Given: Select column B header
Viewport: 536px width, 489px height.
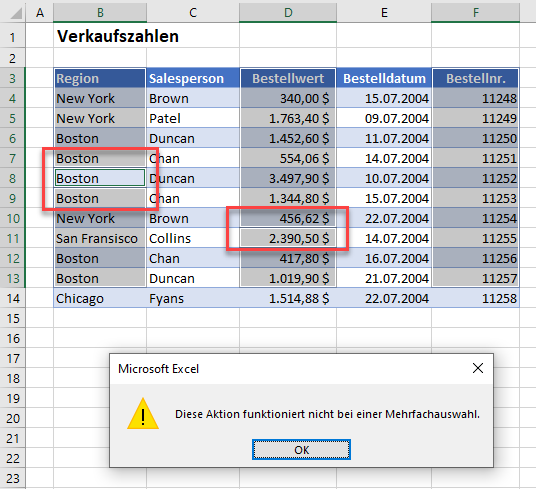Looking at the screenshot, I should pyautogui.click(x=100, y=12).
